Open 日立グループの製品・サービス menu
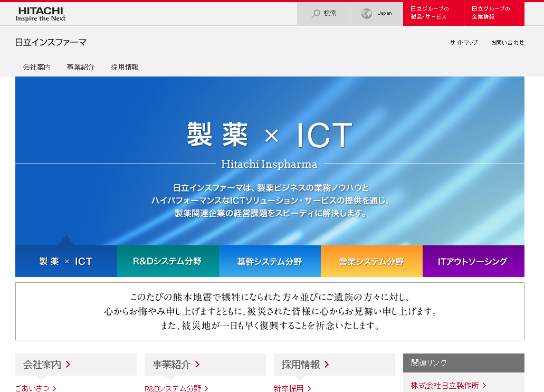 coord(433,14)
